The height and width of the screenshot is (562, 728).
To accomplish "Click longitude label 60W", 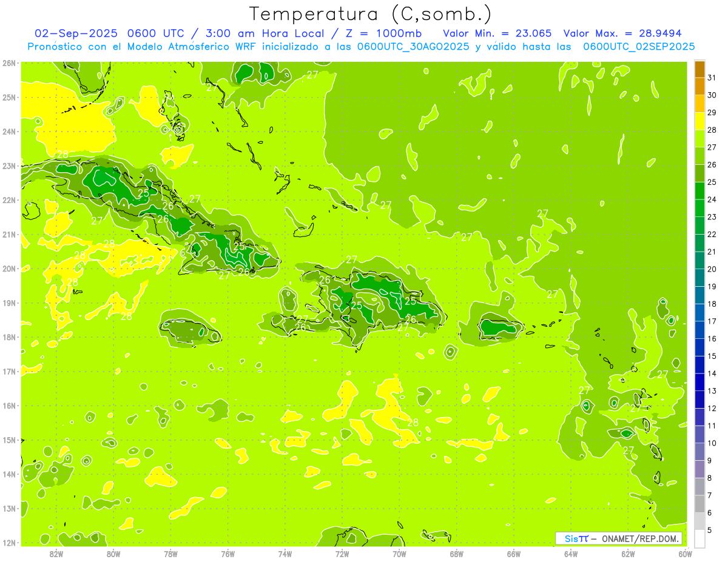I will [686, 554].
